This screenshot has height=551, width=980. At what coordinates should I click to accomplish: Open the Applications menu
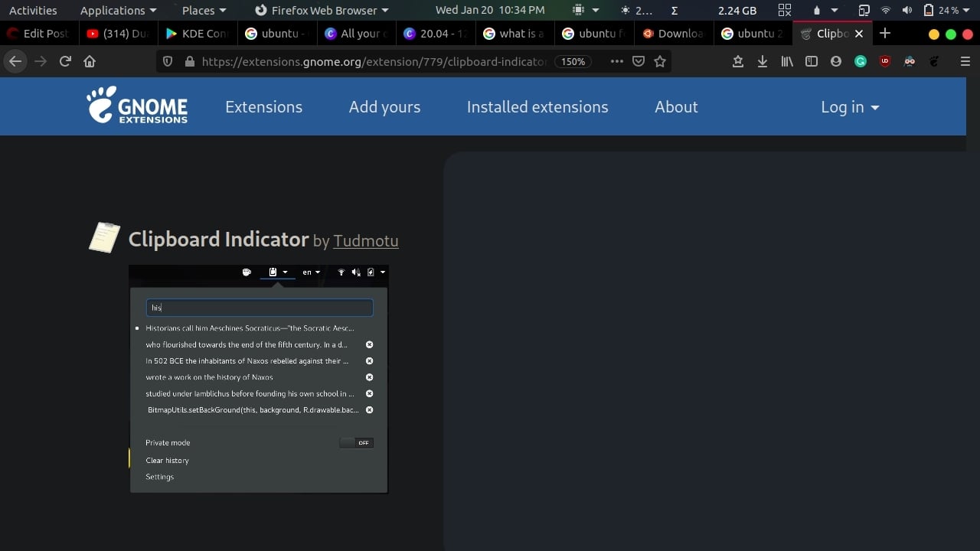(x=118, y=11)
